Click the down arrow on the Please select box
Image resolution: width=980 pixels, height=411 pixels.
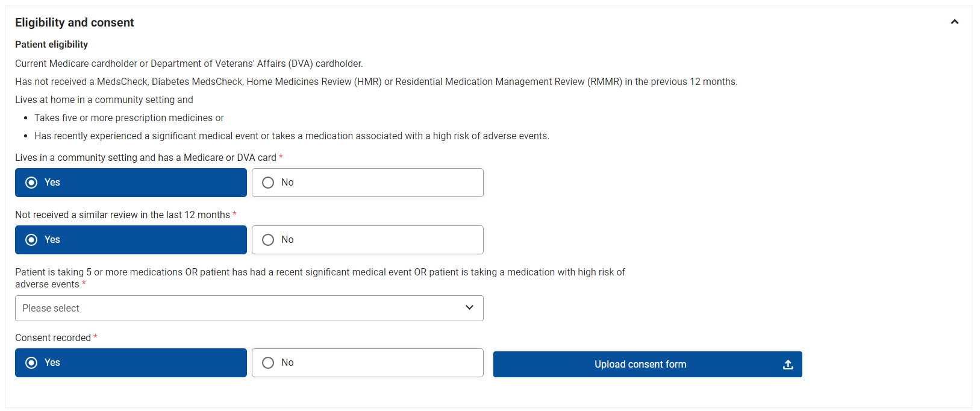coord(469,307)
